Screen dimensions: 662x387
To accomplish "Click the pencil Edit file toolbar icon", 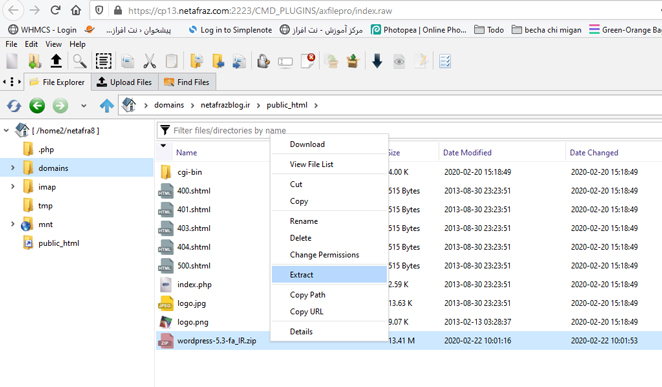I will click(x=421, y=61).
